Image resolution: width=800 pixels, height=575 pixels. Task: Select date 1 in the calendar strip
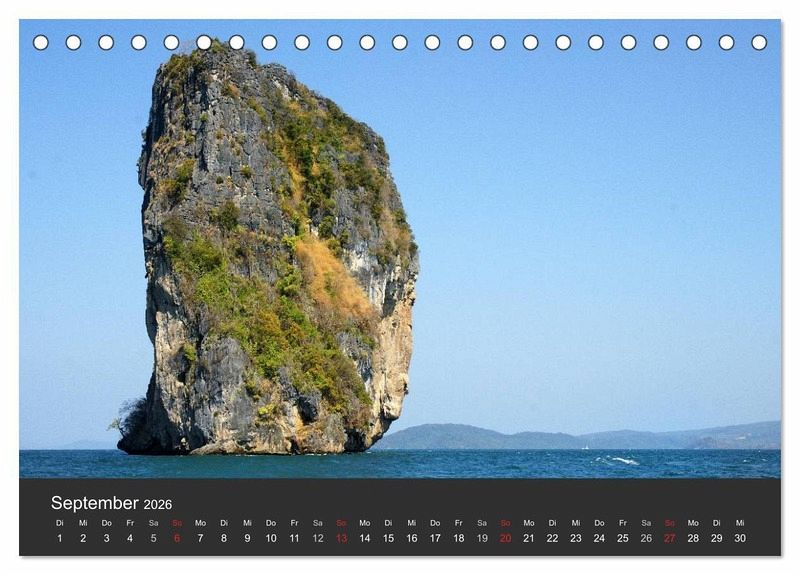[x=59, y=538]
